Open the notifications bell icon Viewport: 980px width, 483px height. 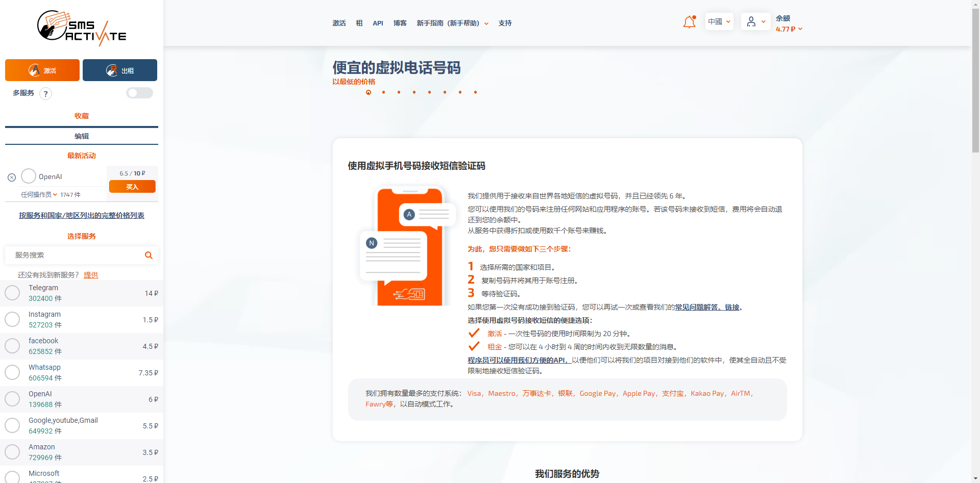(x=689, y=22)
